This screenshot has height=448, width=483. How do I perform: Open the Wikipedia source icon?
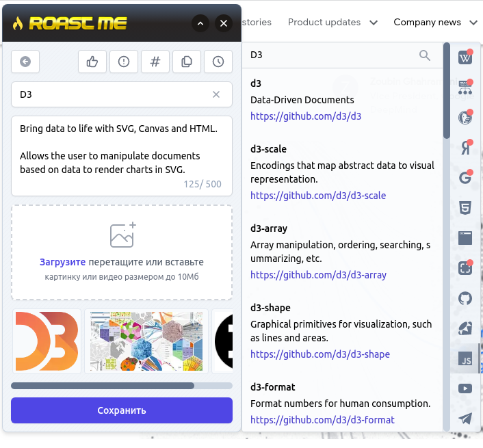tap(465, 57)
